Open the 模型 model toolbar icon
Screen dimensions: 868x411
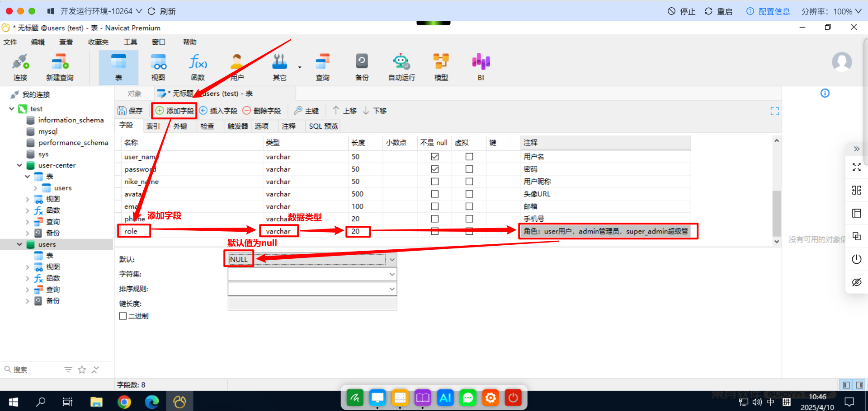click(441, 67)
